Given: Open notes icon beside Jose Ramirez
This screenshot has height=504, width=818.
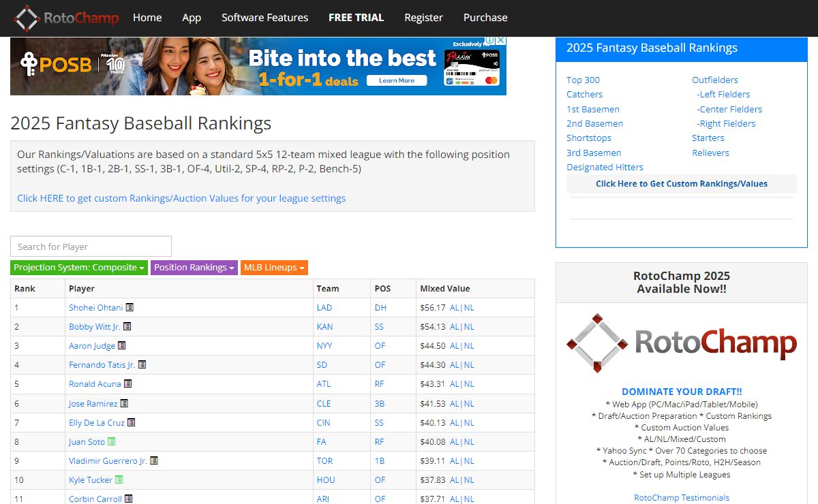Looking at the screenshot, I should [x=124, y=404].
